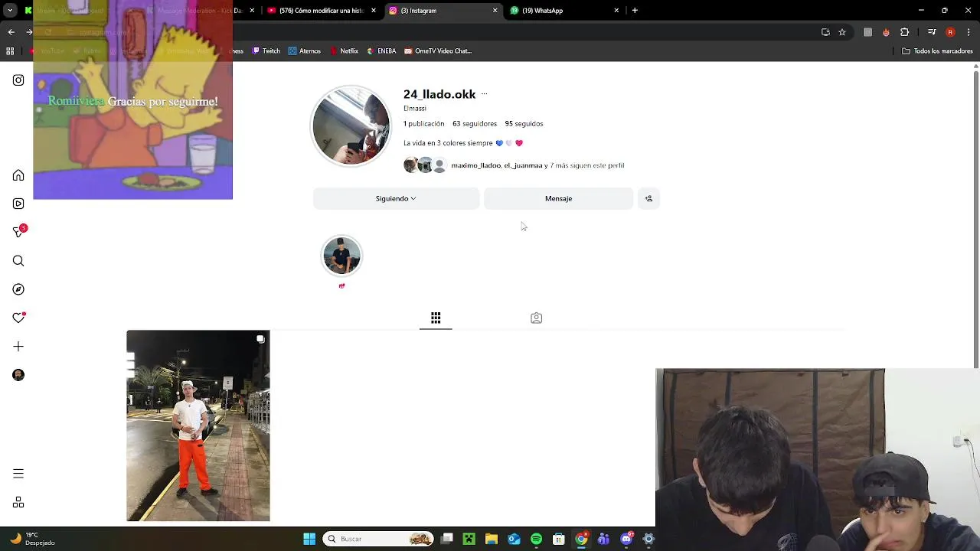Viewport: 980px width, 551px height.
Task: Open the story highlight circle
Action: tap(341, 256)
